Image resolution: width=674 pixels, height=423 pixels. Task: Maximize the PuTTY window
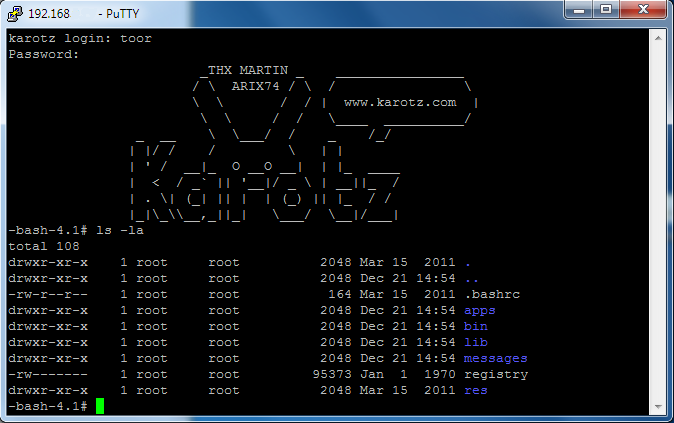[x=606, y=9]
